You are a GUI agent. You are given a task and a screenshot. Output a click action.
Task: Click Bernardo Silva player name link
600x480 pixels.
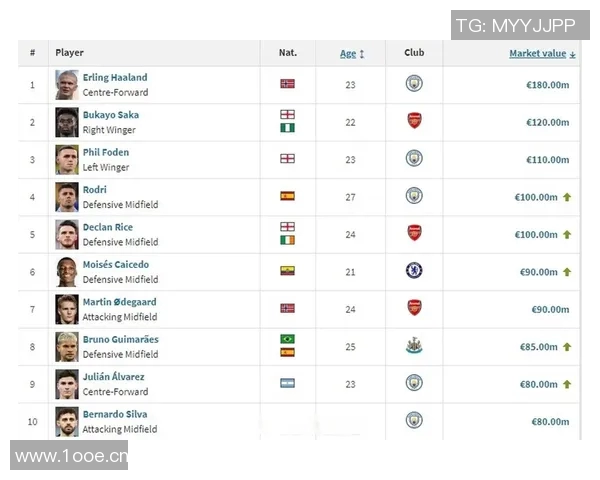(x=115, y=414)
